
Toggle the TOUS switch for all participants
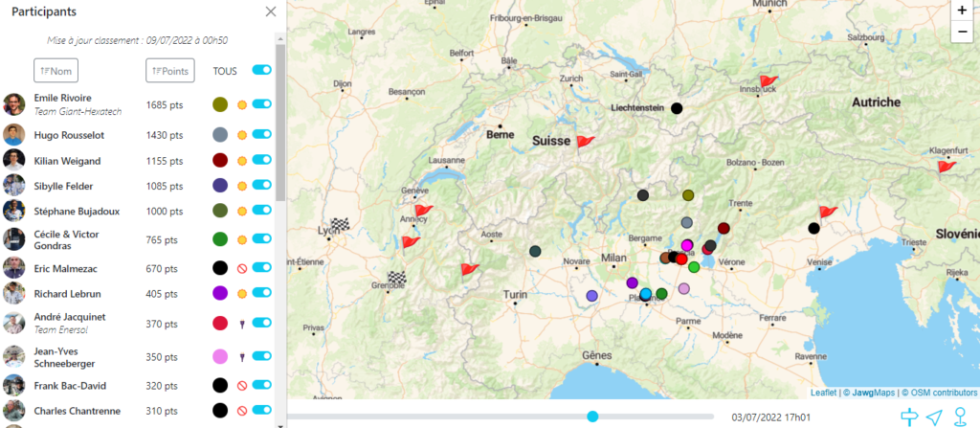tap(261, 70)
